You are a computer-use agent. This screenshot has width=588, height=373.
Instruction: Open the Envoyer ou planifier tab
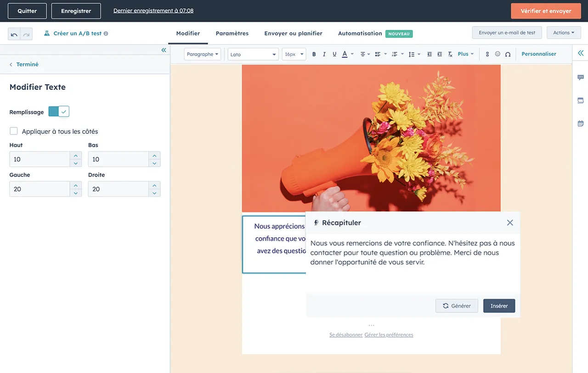pyautogui.click(x=293, y=33)
